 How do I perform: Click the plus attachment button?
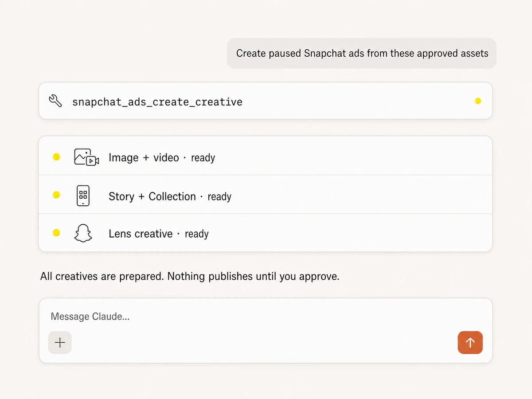click(x=60, y=342)
